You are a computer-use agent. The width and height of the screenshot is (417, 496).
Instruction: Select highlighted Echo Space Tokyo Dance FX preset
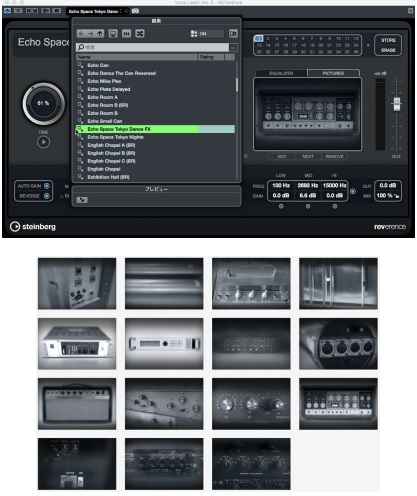(x=155, y=129)
